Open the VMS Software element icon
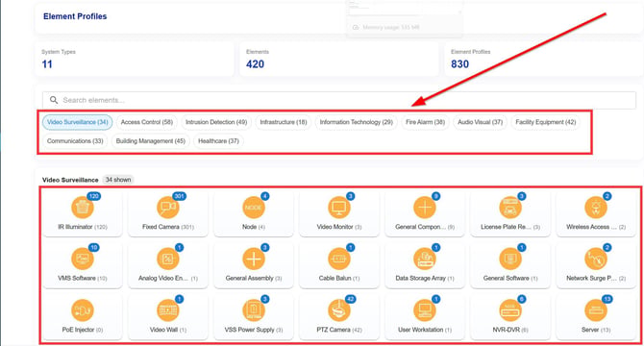The image size is (644, 346). [x=82, y=259]
